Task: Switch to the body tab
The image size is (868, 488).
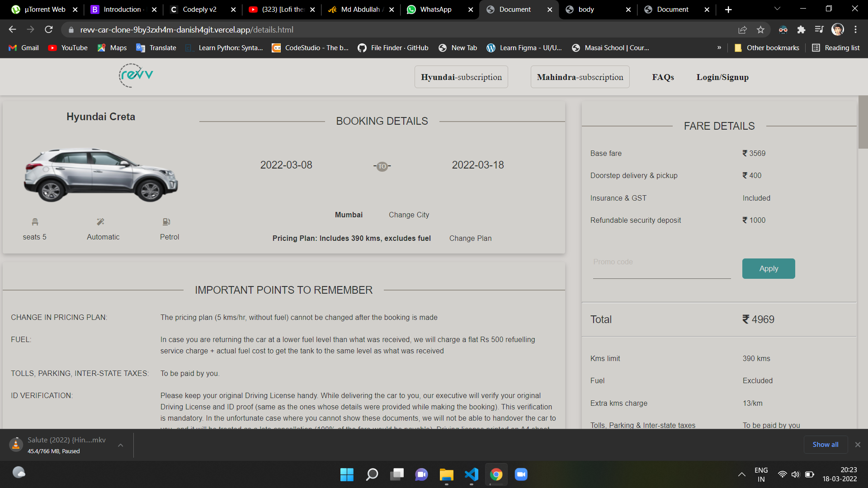Action: click(x=598, y=9)
